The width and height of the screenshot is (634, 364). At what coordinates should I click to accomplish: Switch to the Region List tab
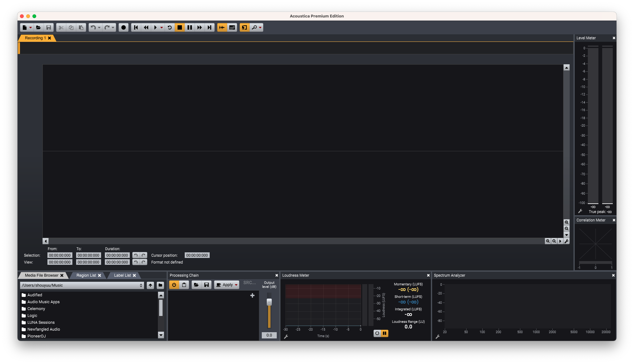pos(86,275)
